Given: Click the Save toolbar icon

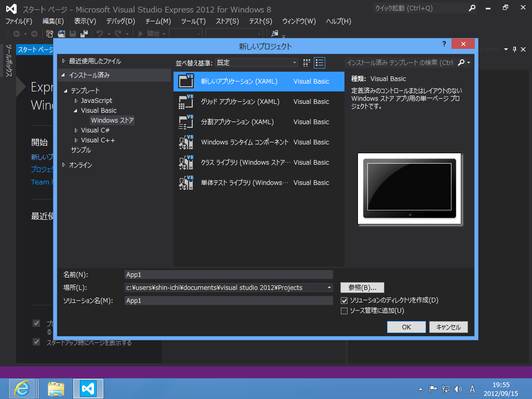Looking at the screenshot, I should 73,34.
